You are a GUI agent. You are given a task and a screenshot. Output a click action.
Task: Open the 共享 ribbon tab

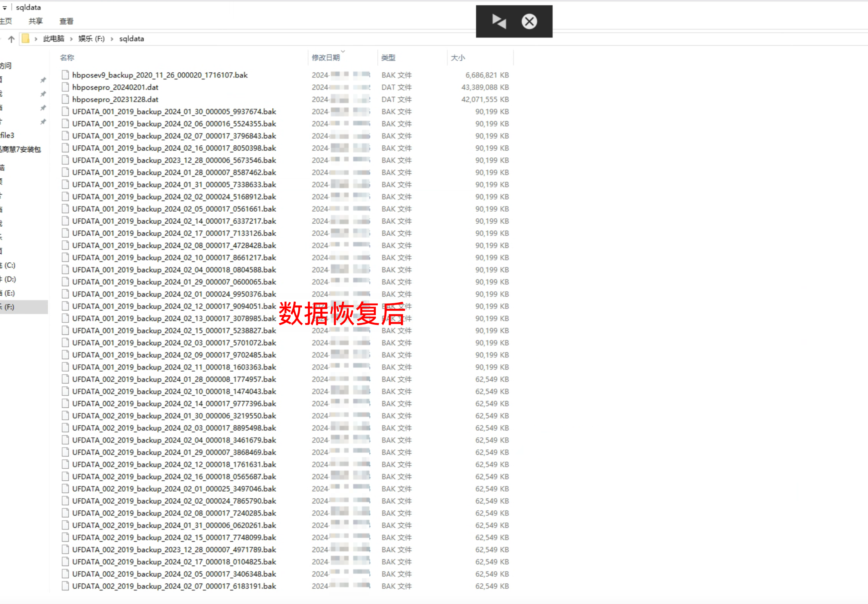(x=36, y=21)
